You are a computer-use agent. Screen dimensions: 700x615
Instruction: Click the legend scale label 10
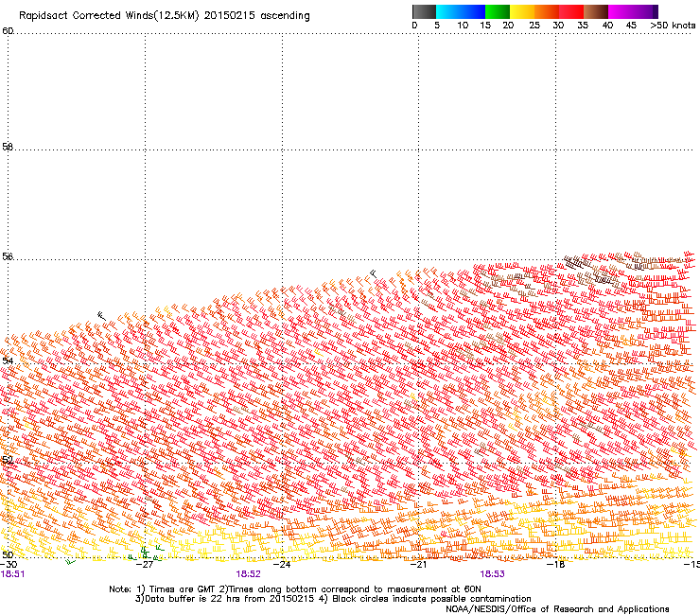coord(463,26)
